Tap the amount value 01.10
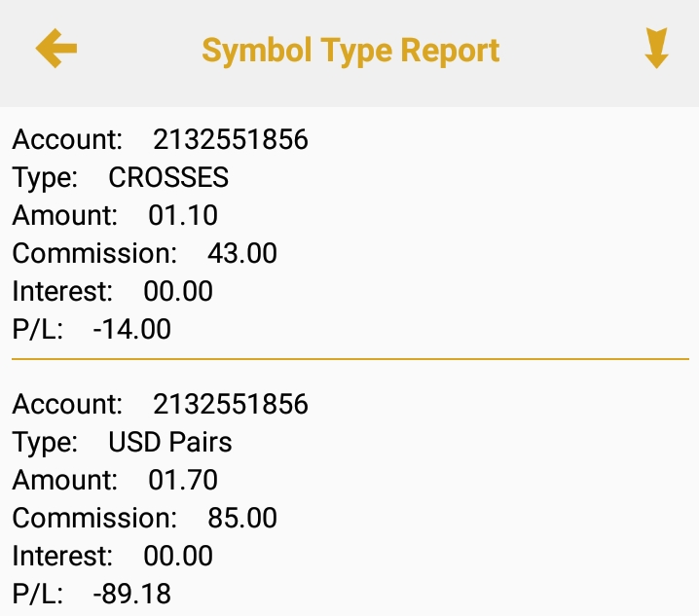699x616 pixels. click(x=183, y=215)
